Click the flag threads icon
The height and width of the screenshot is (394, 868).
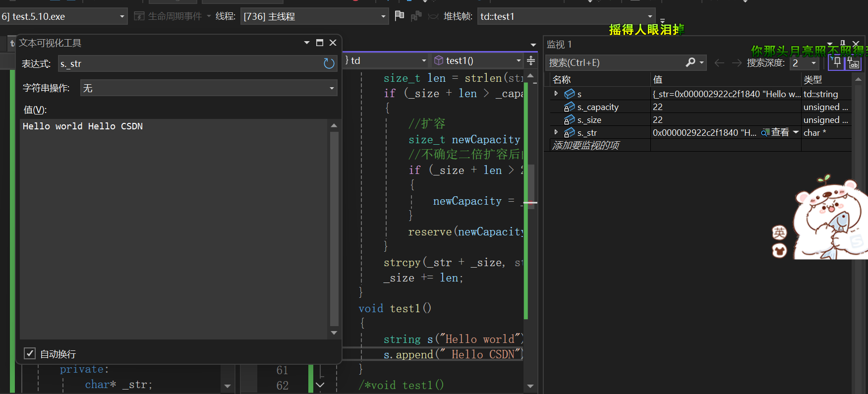pos(399,16)
